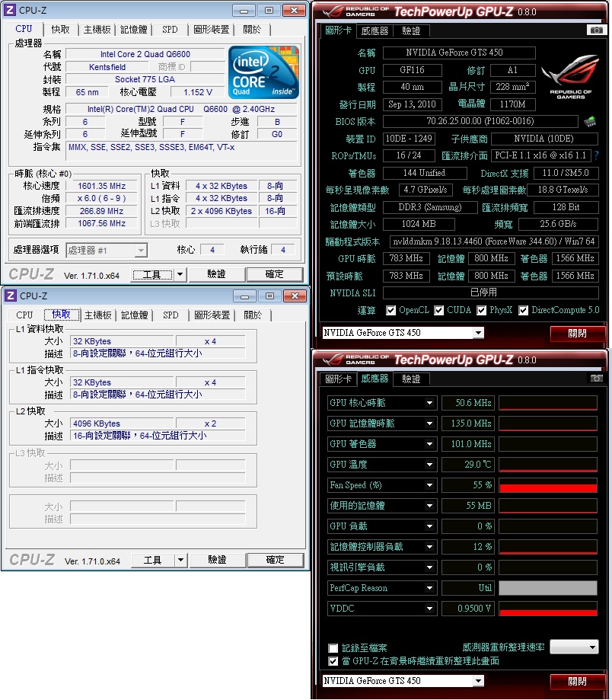Open SPD tab in upper CPU-Z window
This screenshot has height=700, width=612.
coord(170,30)
